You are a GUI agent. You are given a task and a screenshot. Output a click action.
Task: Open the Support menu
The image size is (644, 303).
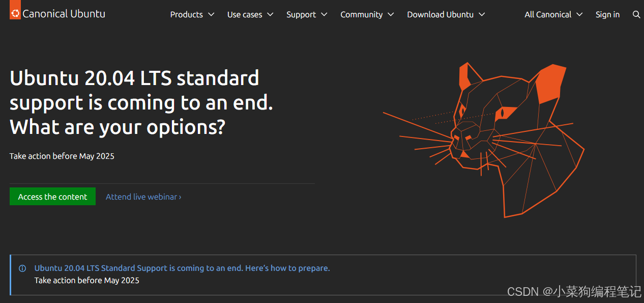307,14
